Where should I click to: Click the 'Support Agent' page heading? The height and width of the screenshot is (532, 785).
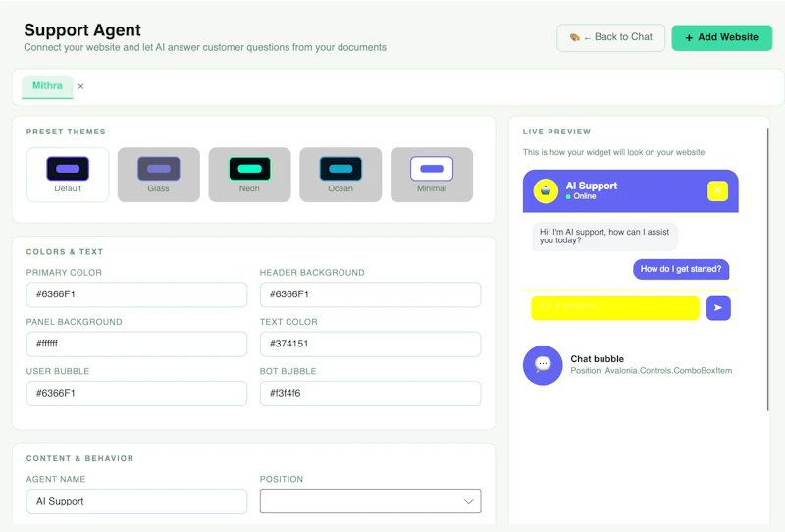pyautogui.click(x=82, y=30)
